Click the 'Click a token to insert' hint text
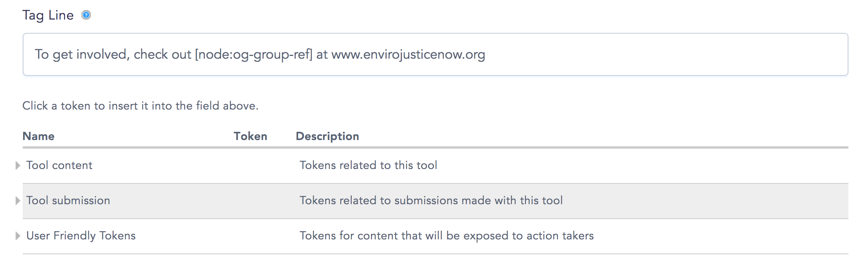The width and height of the screenshot is (868, 266). point(140,106)
